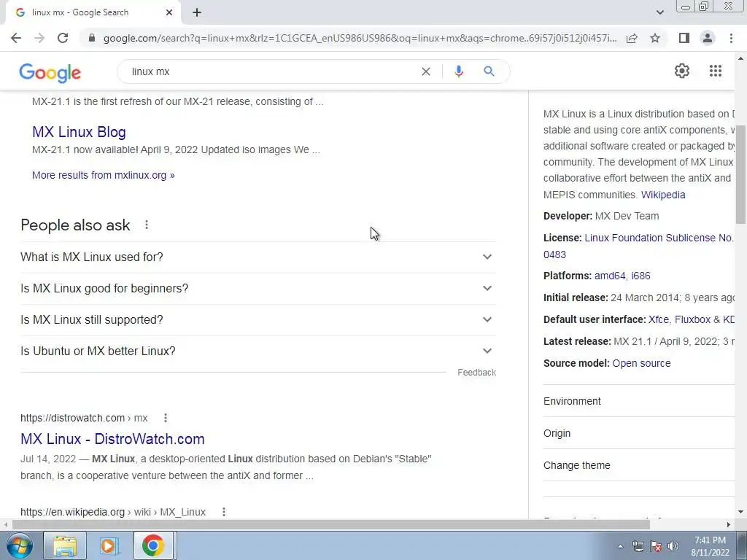Open Fluxbox link

pyautogui.click(x=693, y=319)
